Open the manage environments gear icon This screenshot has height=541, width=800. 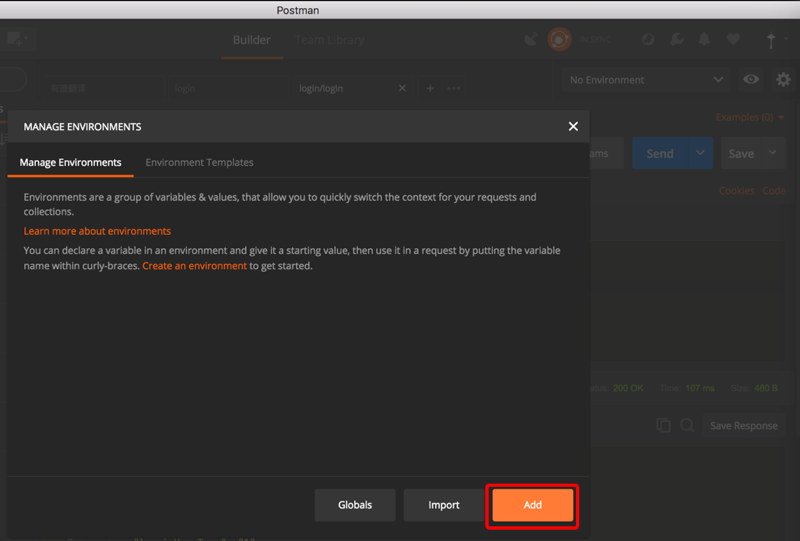783,80
